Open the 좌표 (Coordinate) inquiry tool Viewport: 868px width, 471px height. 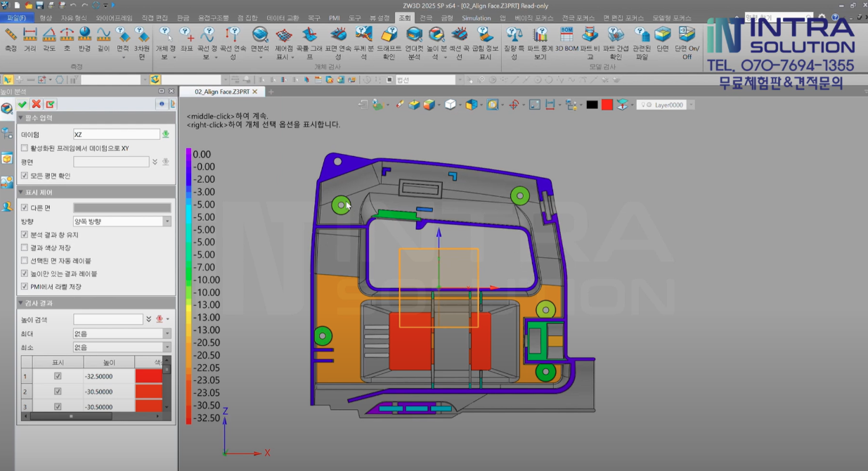[x=186, y=39]
